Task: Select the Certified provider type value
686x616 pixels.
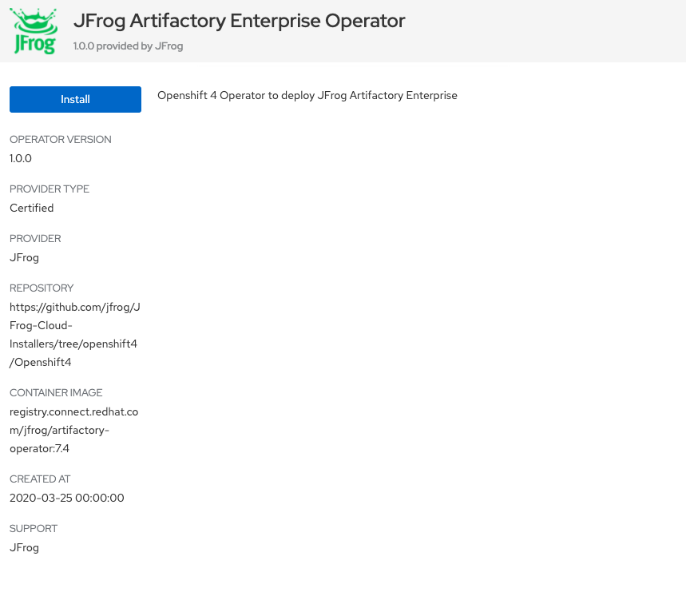Action: pos(32,208)
